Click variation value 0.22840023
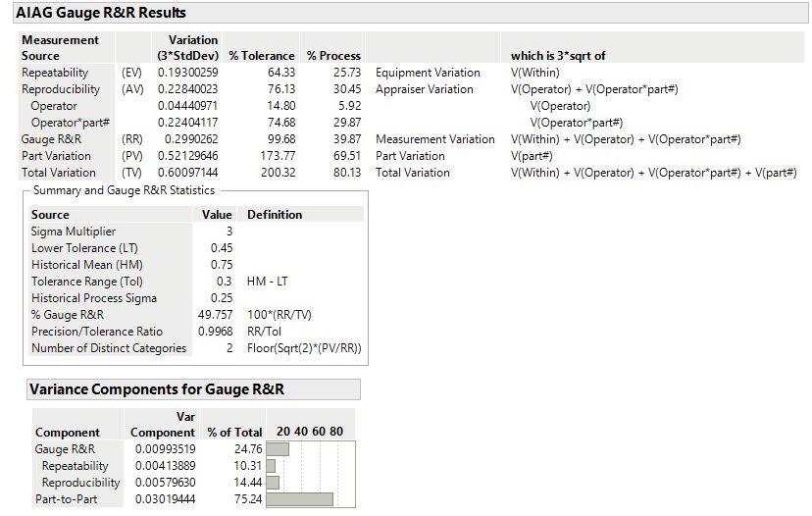The width and height of the screenshot is (812, 516). 187,89
